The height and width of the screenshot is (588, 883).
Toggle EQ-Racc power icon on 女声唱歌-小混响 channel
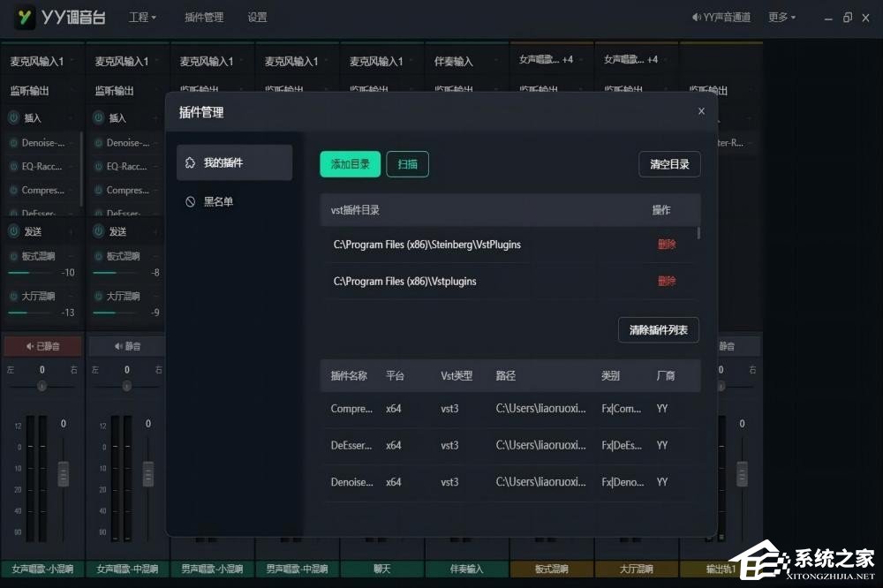click(13, 167)
